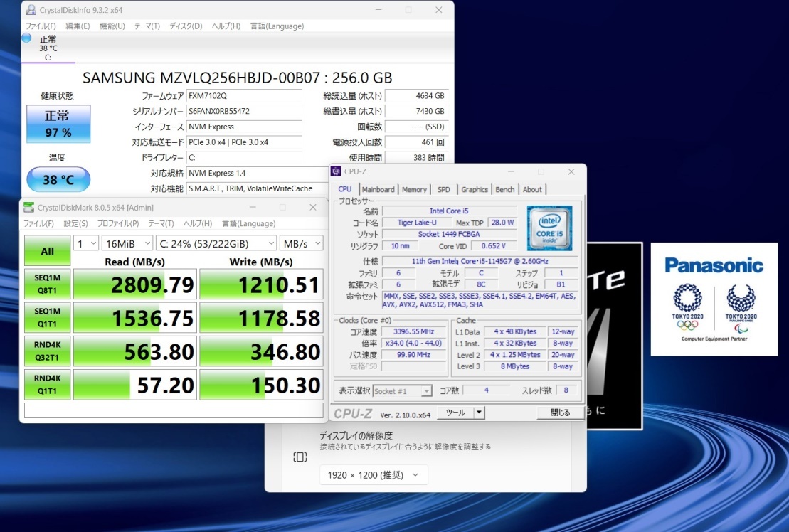Run the RND4K Q32T1 test
The width and height of the screenshot is (789, 532).
point(47,351)
